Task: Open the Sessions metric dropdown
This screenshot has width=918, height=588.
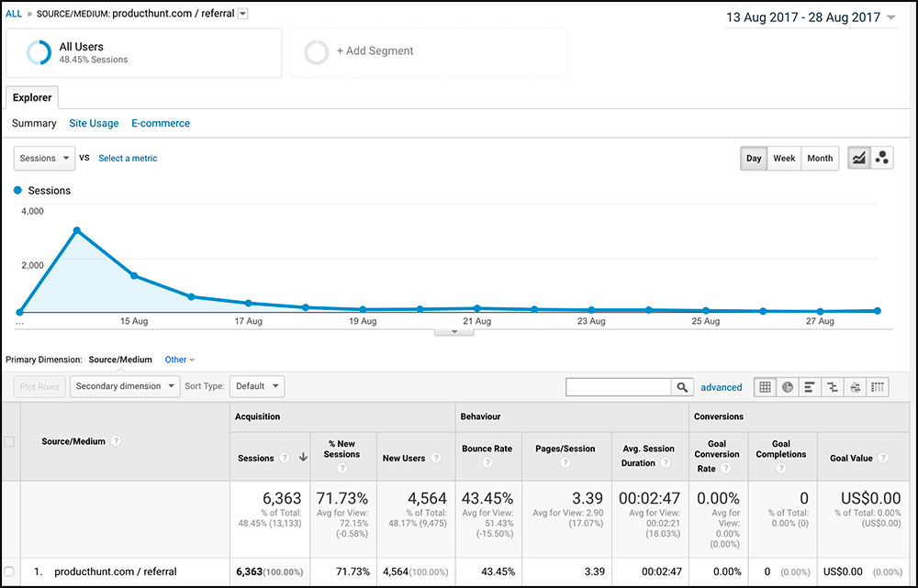Action: pyautogui.click(x=44, y=158)
